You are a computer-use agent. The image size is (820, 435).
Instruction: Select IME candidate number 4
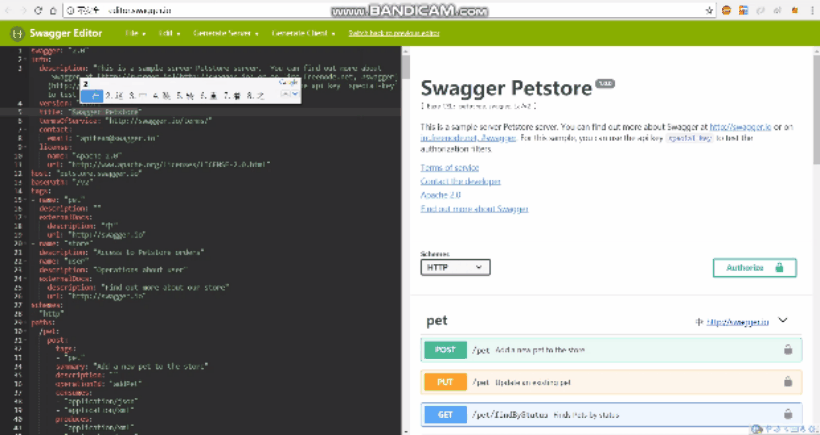[x=162, y=95]
